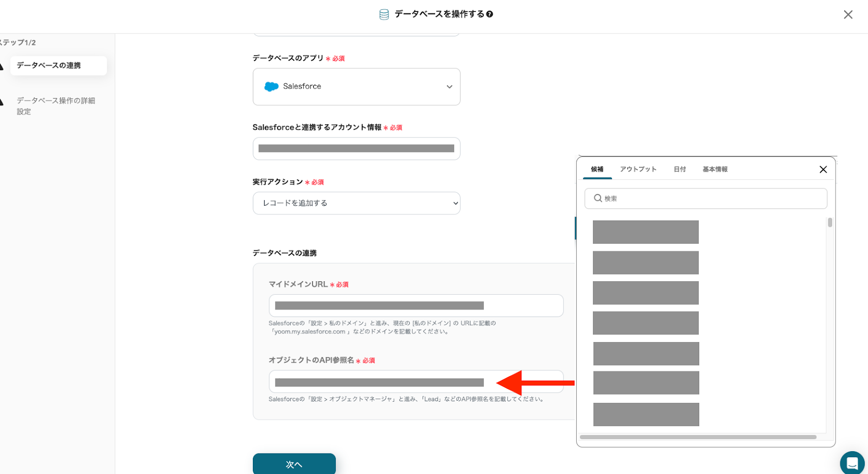Click the vertical scrollbar in candidates list
868x474 pixels.
(x=830, y=223)
